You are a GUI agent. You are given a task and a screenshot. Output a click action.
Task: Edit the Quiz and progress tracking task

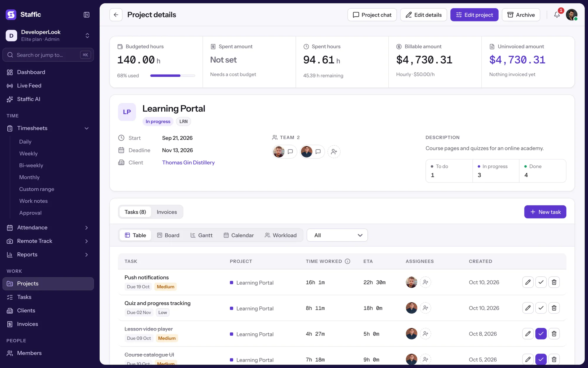pos(528,308)
